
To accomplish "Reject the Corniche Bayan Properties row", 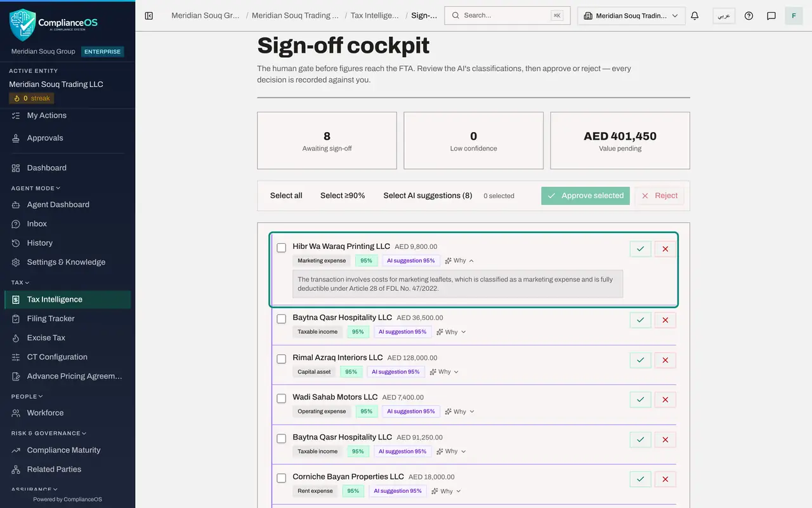I will click(x=665, y=479).
